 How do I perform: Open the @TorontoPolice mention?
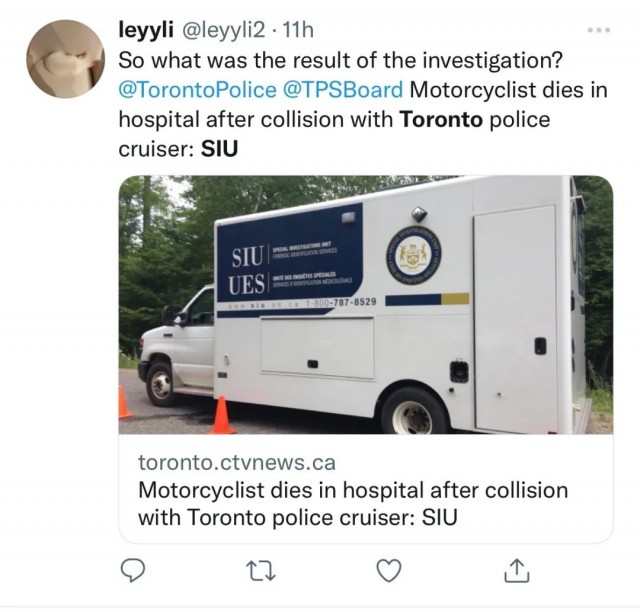197,89
